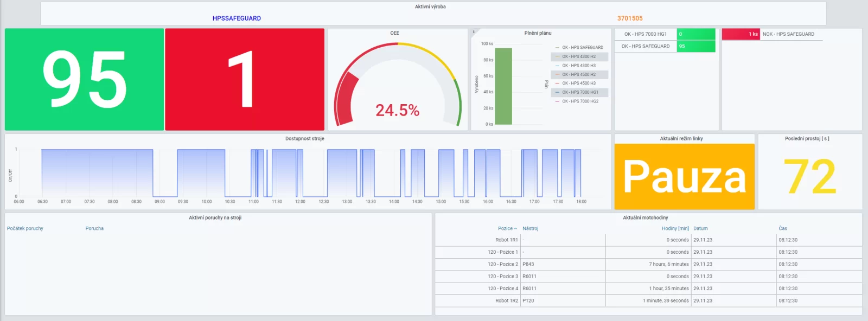Click the yellow Pauza status panel
This screenshot has width=868, height=321.
684,176
